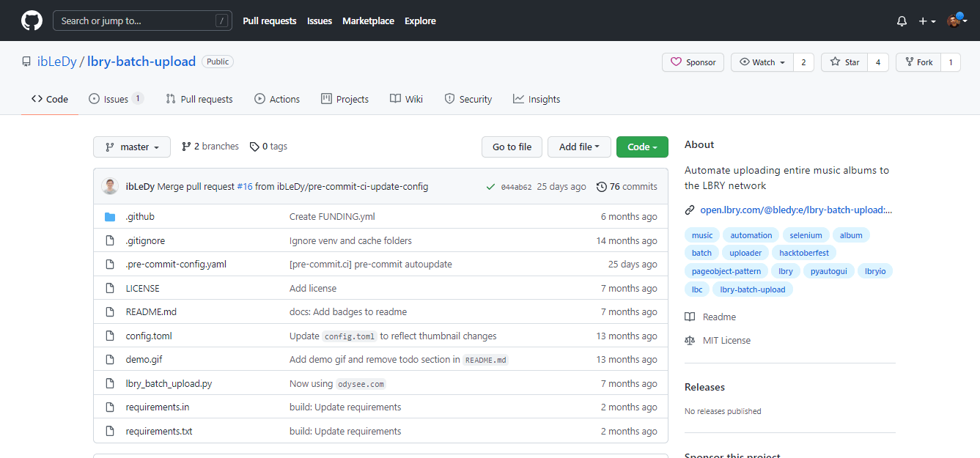Click the 76 commits history icon

pos(602,187)
